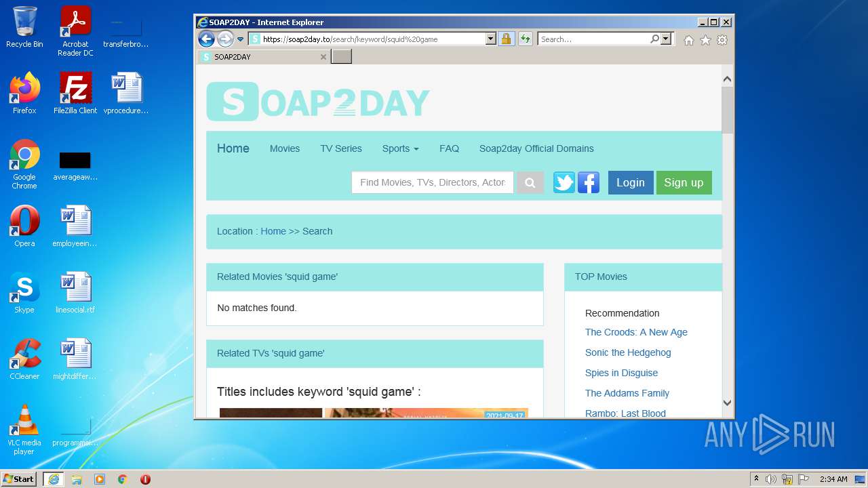
Task: Click the Opera taskbar icon
Action: tap(145, 479)
